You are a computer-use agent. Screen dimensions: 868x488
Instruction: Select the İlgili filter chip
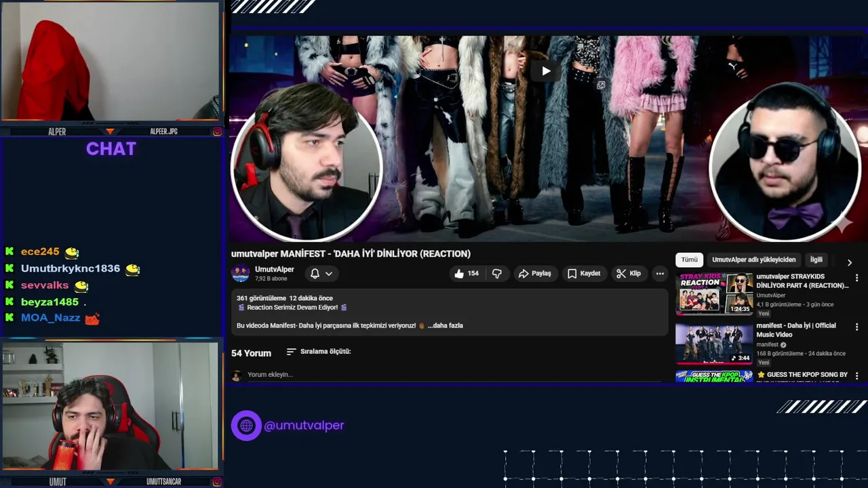click(816, 260)
